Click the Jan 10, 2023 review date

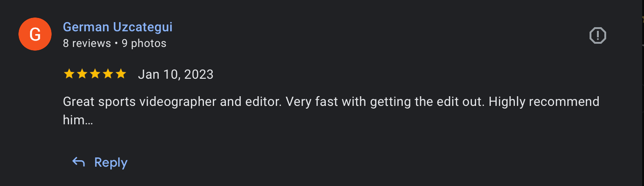(175, 75)
